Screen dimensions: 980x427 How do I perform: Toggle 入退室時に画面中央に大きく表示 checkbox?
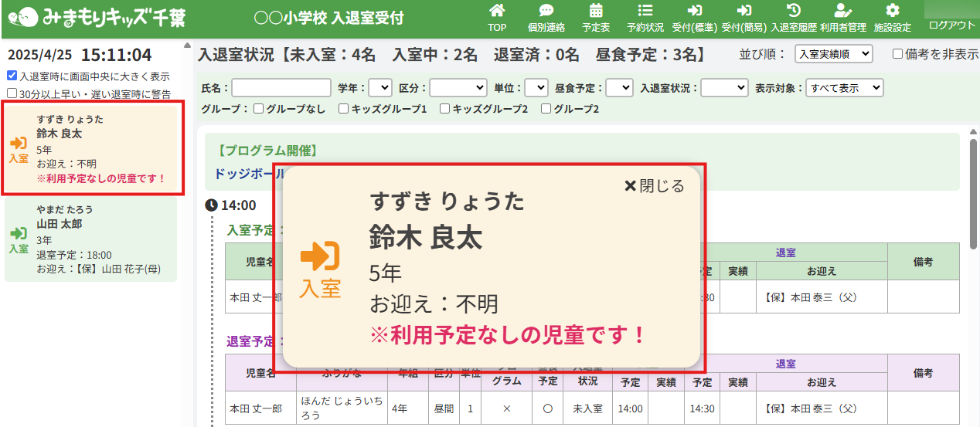[x=12, y=76]
